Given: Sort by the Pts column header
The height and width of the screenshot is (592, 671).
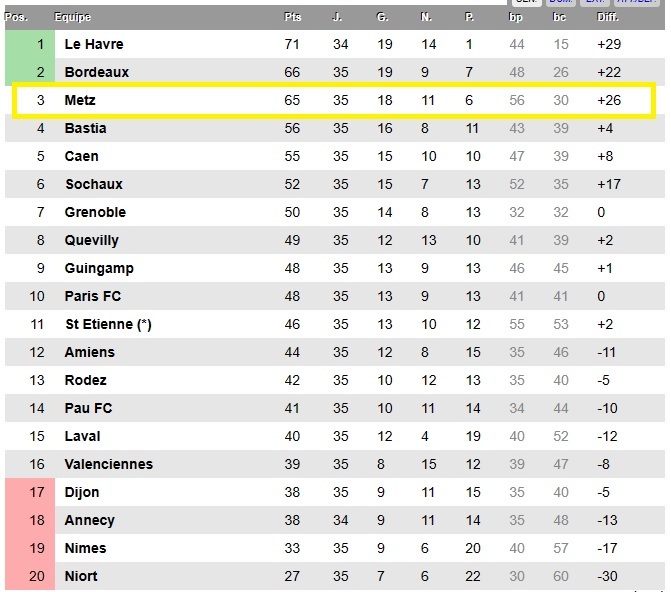Looking at the screenshot, I should [292, 17].
